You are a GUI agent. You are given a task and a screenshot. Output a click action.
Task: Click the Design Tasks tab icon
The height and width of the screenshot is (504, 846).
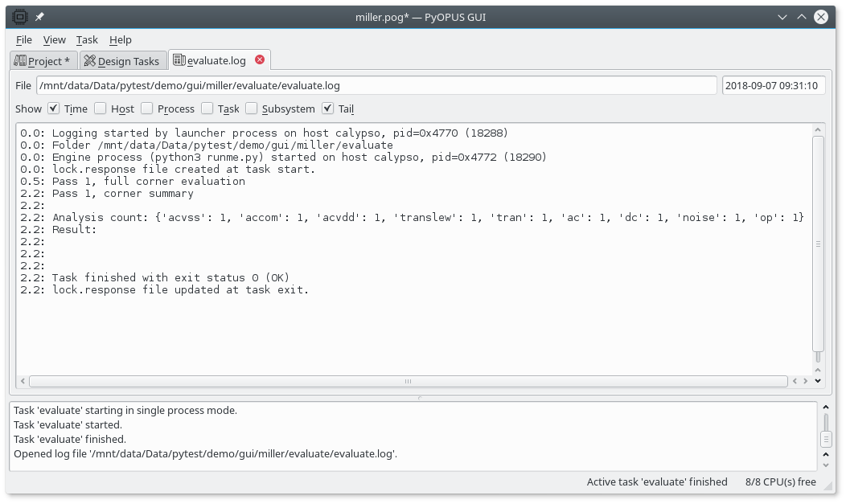point(90,61)
